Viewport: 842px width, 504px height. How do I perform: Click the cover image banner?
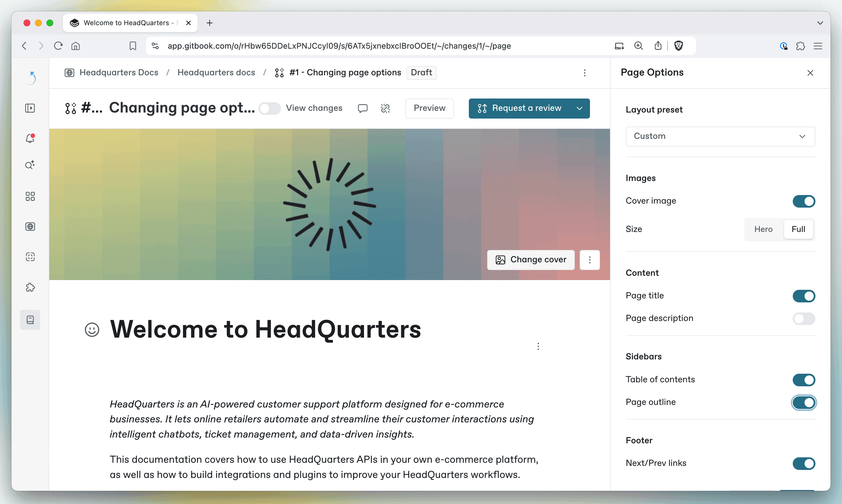point(329,204)
